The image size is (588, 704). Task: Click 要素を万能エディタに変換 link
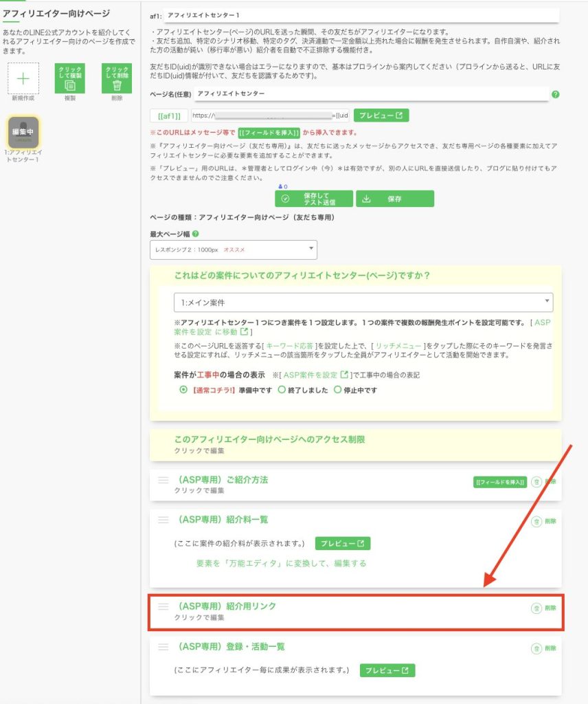click(282, 563)
